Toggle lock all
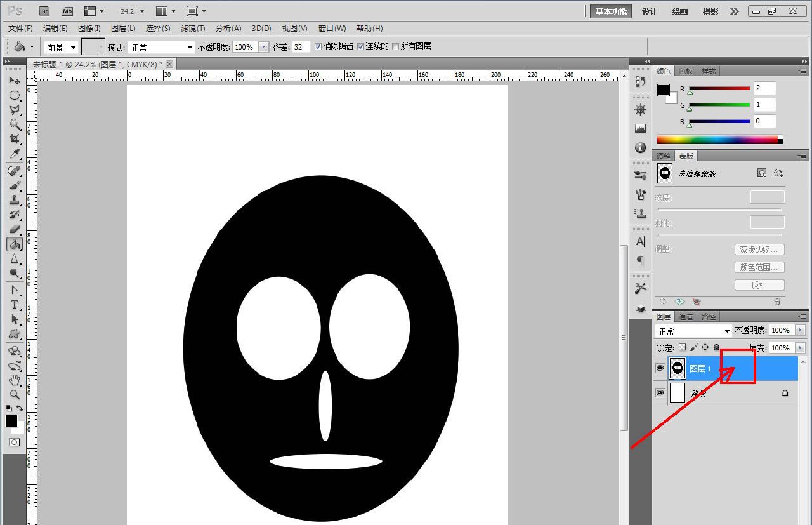Screen dimensions: 812x525 tap(716, 347)
